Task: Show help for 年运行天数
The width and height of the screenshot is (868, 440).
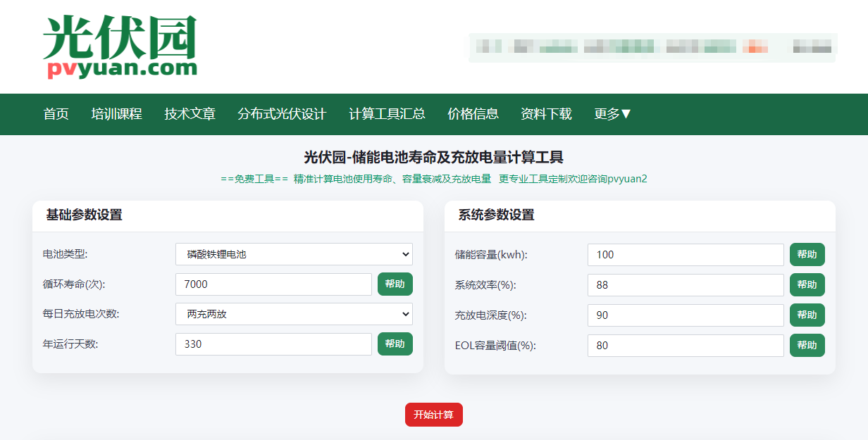Action: pyautogui.click(x=395, y=344)
